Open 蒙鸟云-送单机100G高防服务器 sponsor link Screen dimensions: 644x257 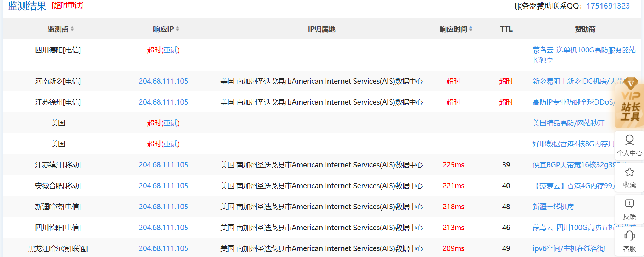[584, 50]
